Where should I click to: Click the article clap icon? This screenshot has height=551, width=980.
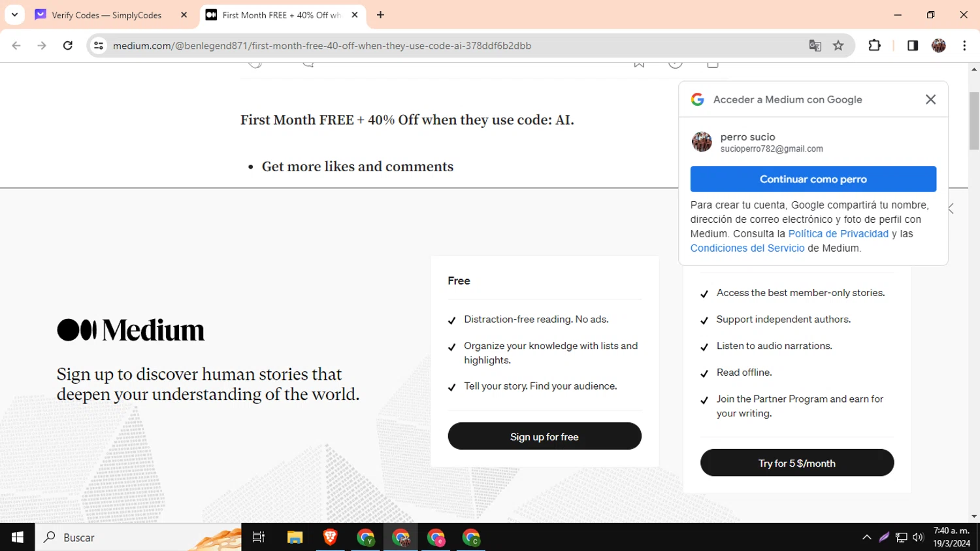255,63
